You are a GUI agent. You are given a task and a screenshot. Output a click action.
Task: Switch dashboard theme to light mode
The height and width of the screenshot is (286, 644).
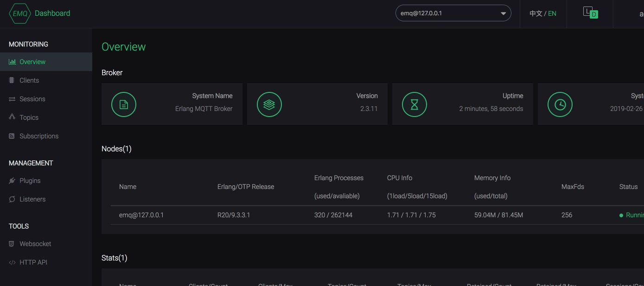587,10
